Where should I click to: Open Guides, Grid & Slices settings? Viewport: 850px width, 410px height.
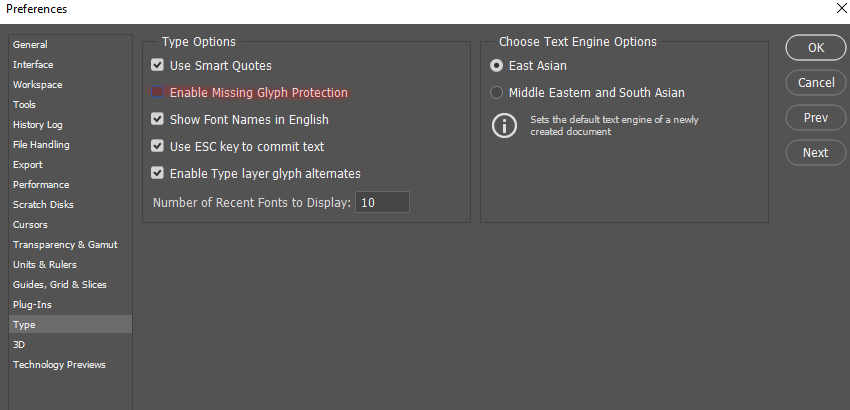[x=59, y=285]
